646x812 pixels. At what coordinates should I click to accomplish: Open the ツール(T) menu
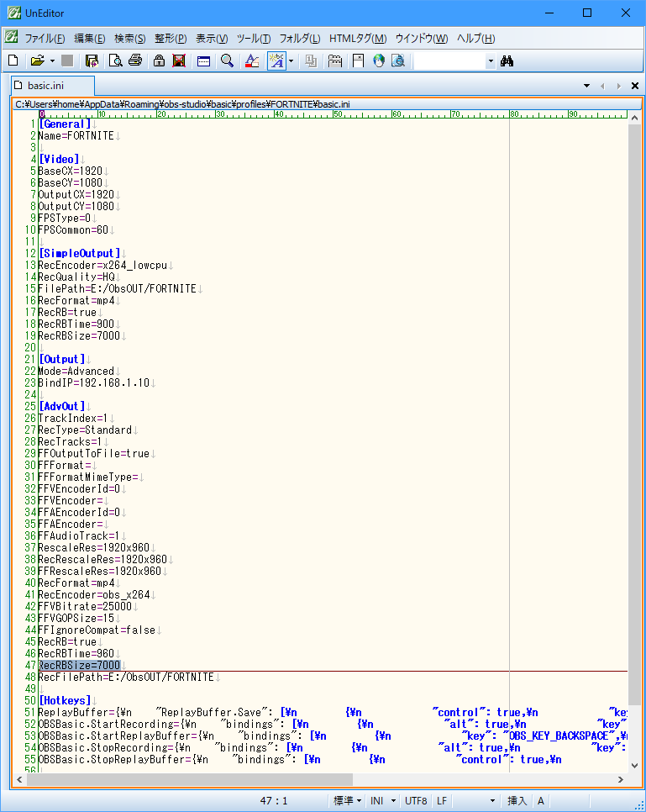(253, 39)
